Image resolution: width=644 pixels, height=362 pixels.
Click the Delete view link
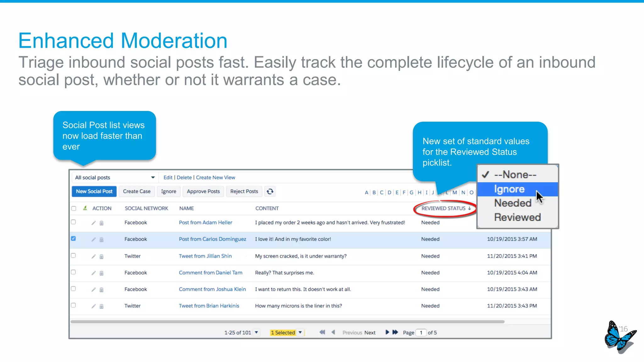(184, 178)
